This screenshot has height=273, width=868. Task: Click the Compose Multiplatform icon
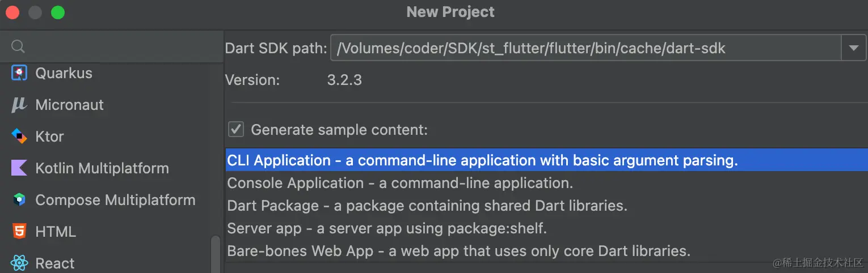click(x=19, y=200)
